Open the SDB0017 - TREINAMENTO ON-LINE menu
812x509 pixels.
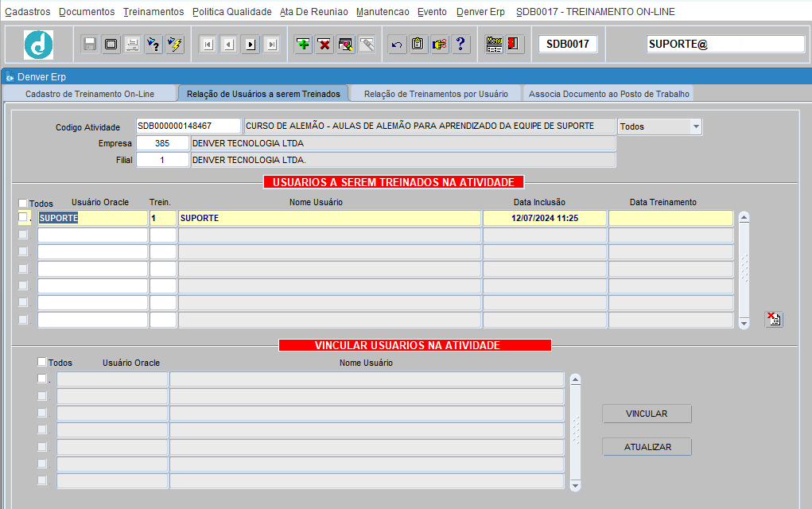596,11
